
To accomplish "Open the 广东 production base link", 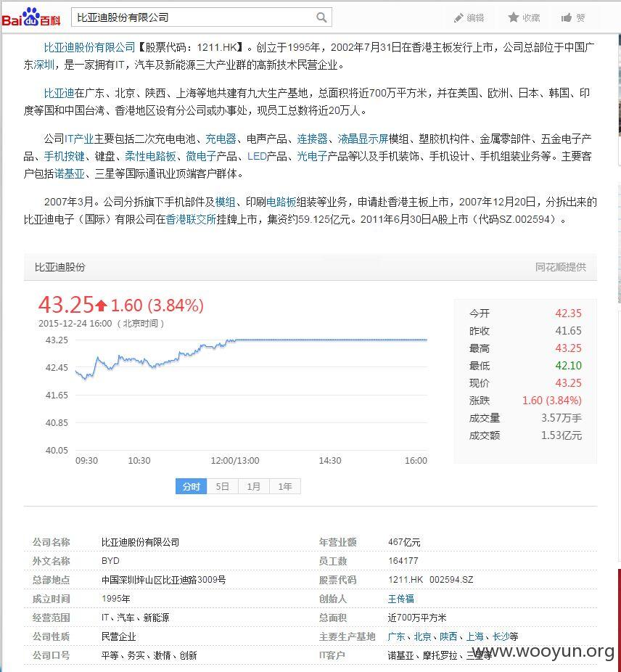I will [396, 636].
